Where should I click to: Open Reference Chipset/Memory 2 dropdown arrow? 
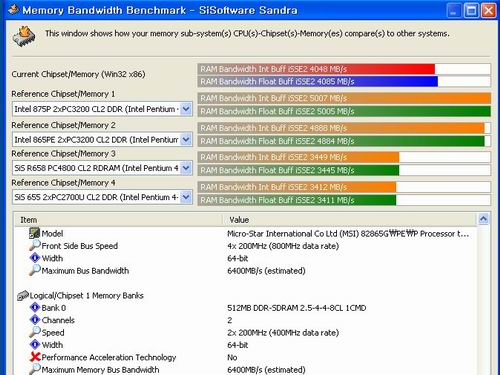[x=186, y=139]
